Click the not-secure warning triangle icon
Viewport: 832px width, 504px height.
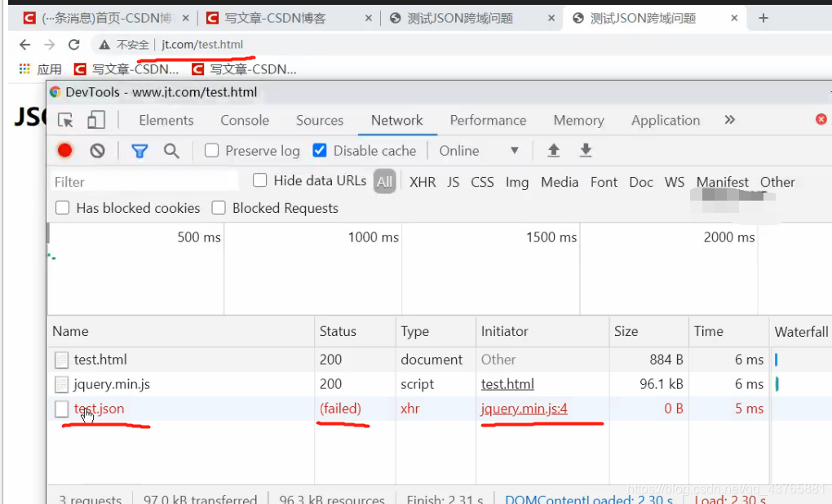coord(104,45)
